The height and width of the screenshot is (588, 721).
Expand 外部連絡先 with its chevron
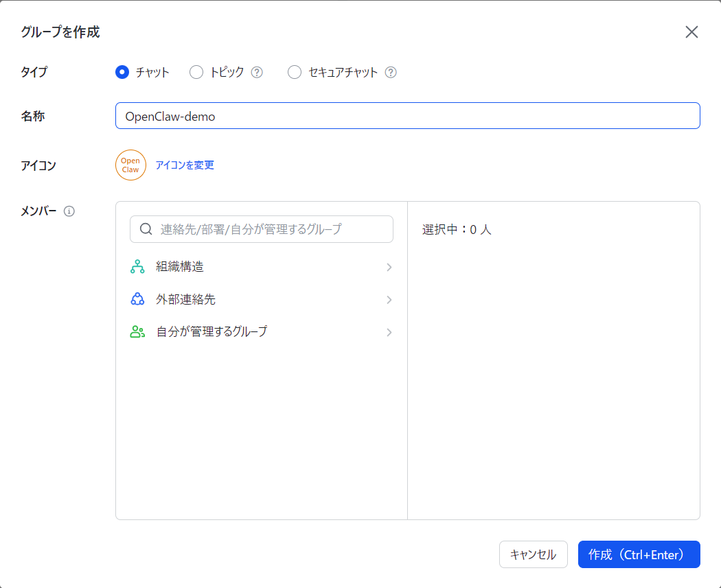point(389,300)
